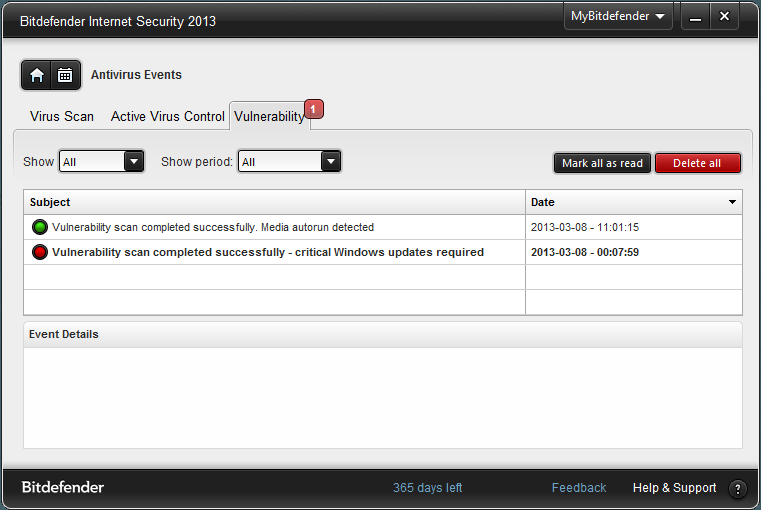Close the Bitdefender window
The width and height of the screenshot is (761, 510).
coord(725,17)
